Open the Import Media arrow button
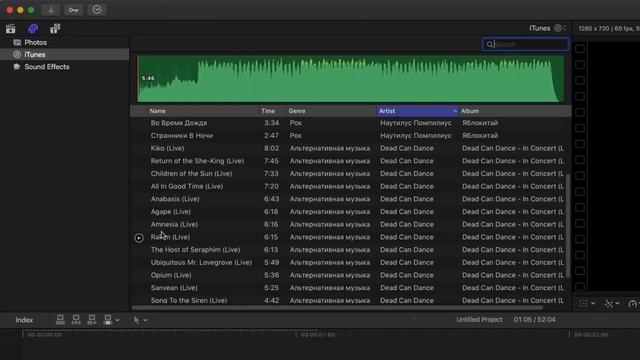Image resolution: width=640 pixels, height=360 pixels. [x=51, y=10]
